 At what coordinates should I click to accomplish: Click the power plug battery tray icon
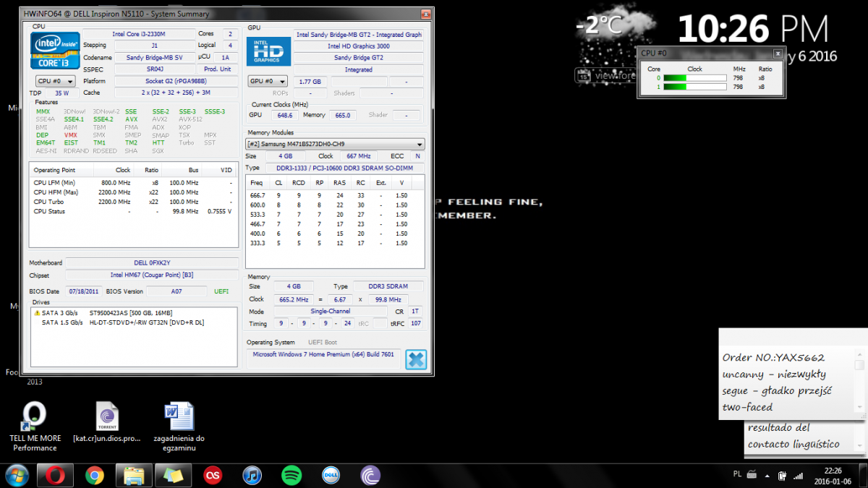coord(782,475)
